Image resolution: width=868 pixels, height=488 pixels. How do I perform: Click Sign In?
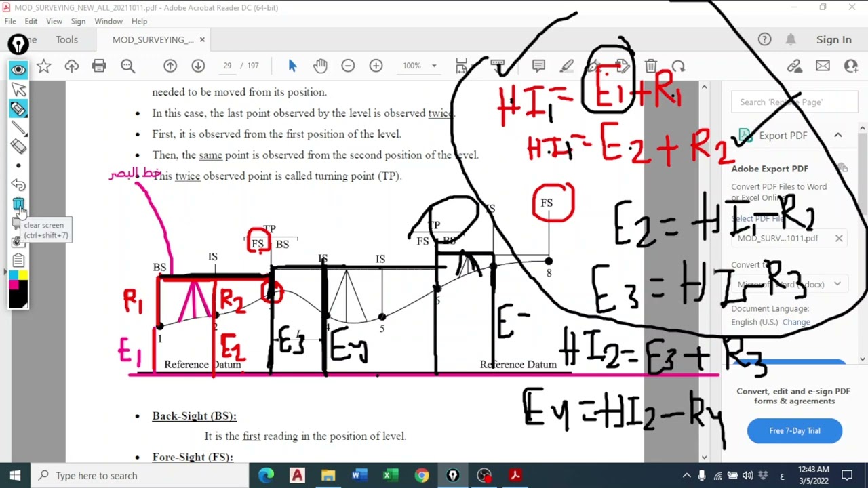click(x=833, y=39)
